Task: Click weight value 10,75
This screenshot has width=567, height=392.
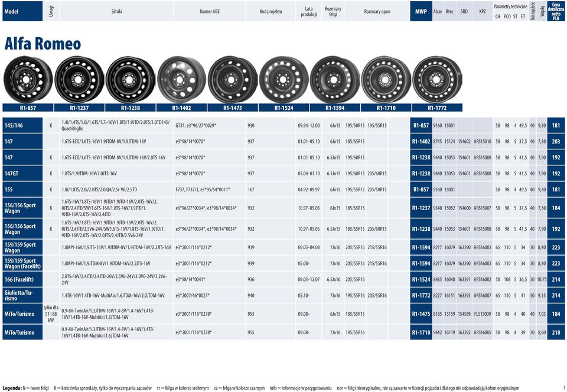Action: tap(542, 280)
